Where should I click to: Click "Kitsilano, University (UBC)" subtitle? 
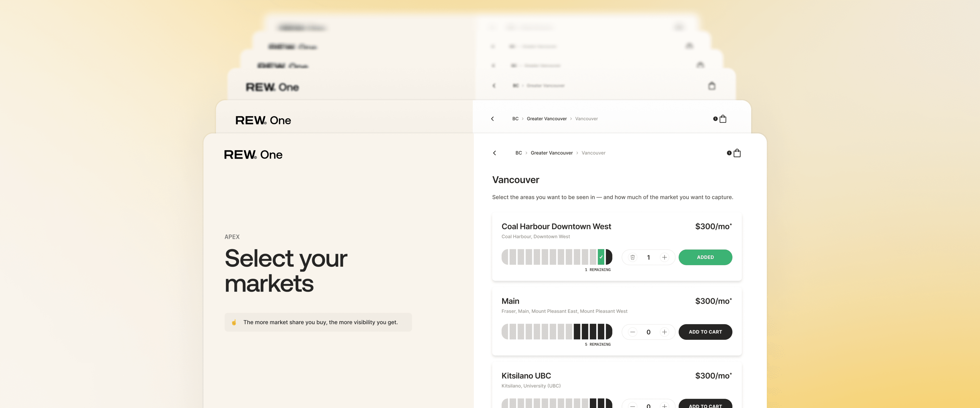tap(531, 386)
